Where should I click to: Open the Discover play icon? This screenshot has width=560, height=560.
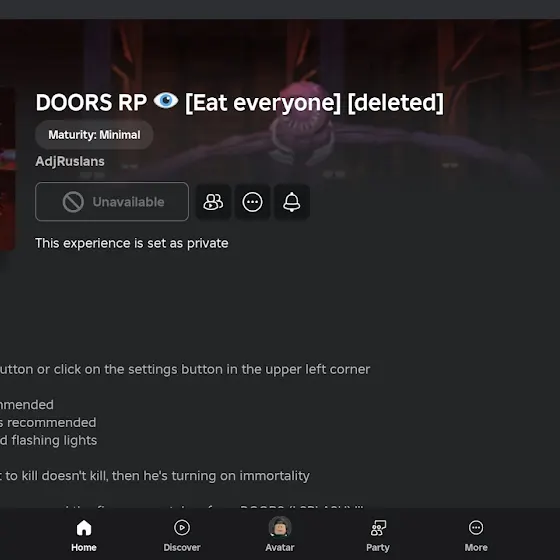182,528
